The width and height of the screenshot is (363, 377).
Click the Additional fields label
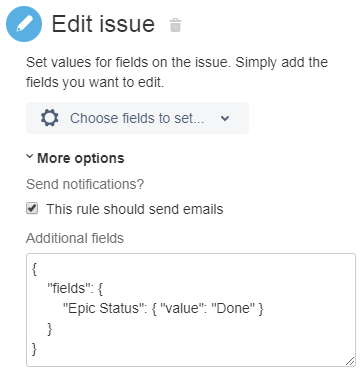75,238
